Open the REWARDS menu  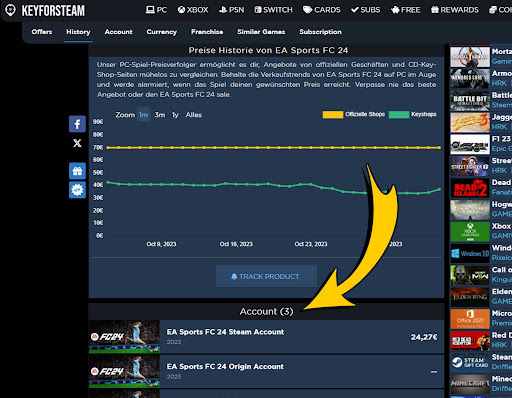455,10
